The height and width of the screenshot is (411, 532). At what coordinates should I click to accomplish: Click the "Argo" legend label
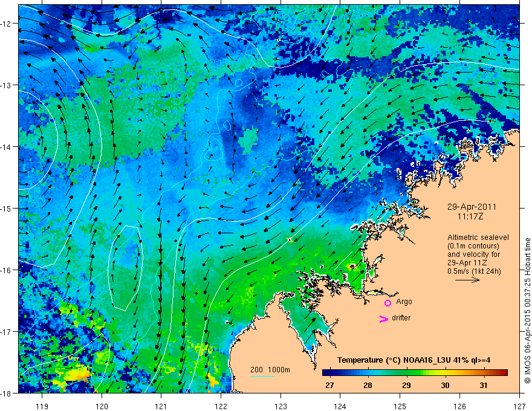click(x=404, y=302)
